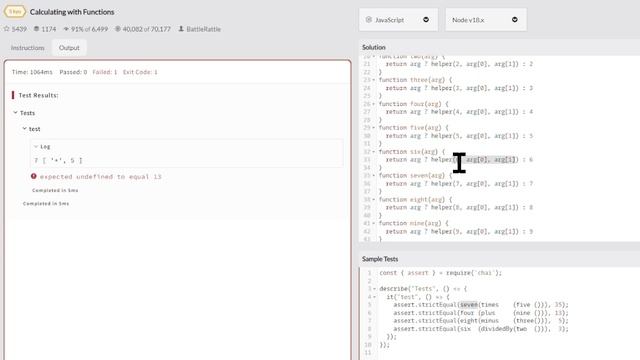The height and width of the screenshot is (360, 640).
Task: Click the highlighted 'seven' in Sample Tests line 5
Action: click(x=469, y=304)
